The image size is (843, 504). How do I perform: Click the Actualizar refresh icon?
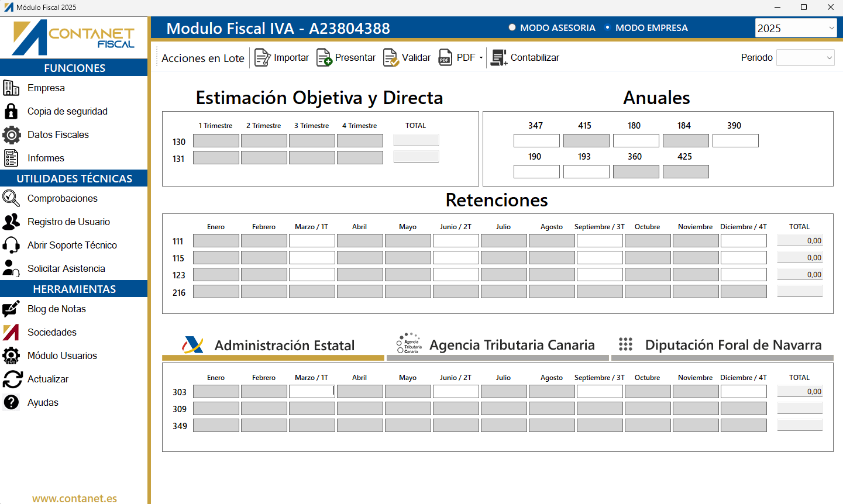(x=12, y=379)
